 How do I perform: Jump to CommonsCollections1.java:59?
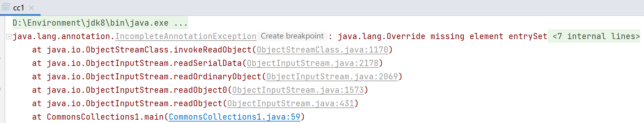[234, 117]
